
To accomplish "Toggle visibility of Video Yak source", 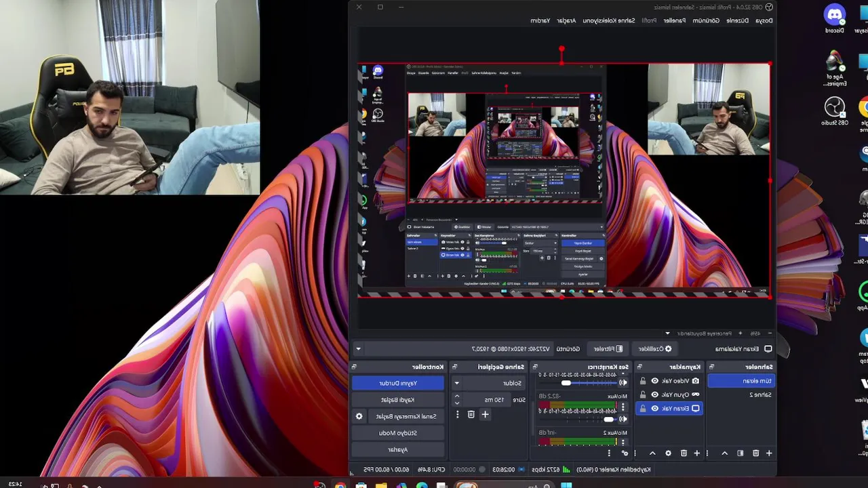I will click(654, 381).
